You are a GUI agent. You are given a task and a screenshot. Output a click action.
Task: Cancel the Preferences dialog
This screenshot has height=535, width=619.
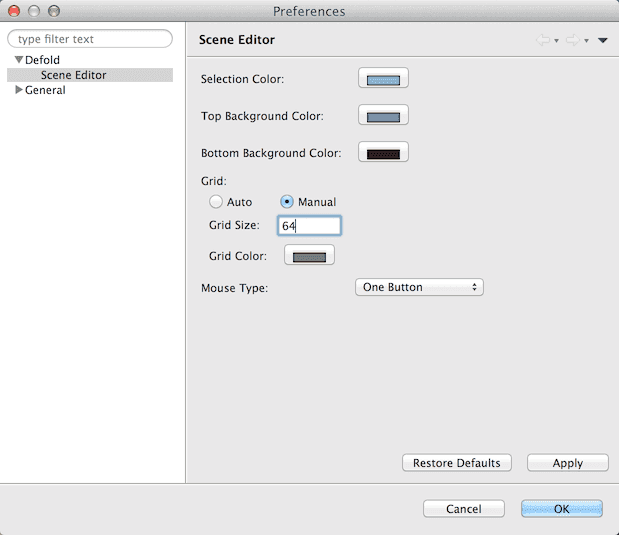click(463, 509)
